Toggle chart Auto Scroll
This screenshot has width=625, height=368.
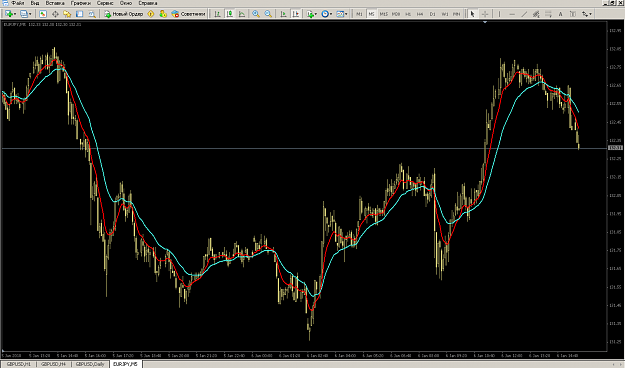coord(283,14)
